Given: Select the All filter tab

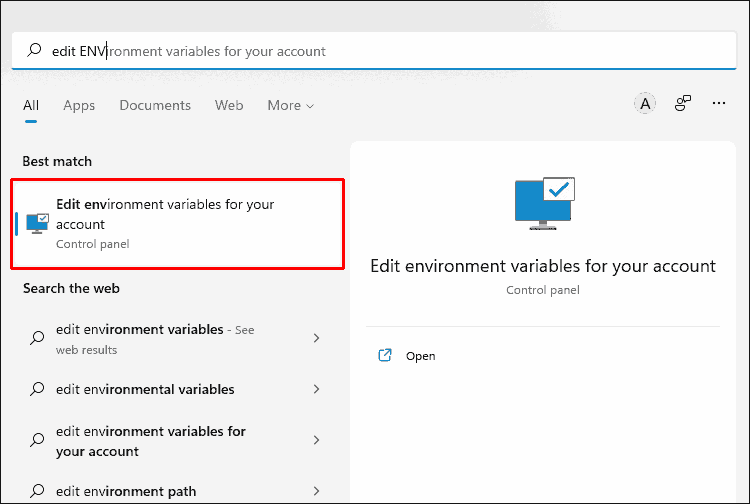Looking at the screenshot, I should 31,105.
